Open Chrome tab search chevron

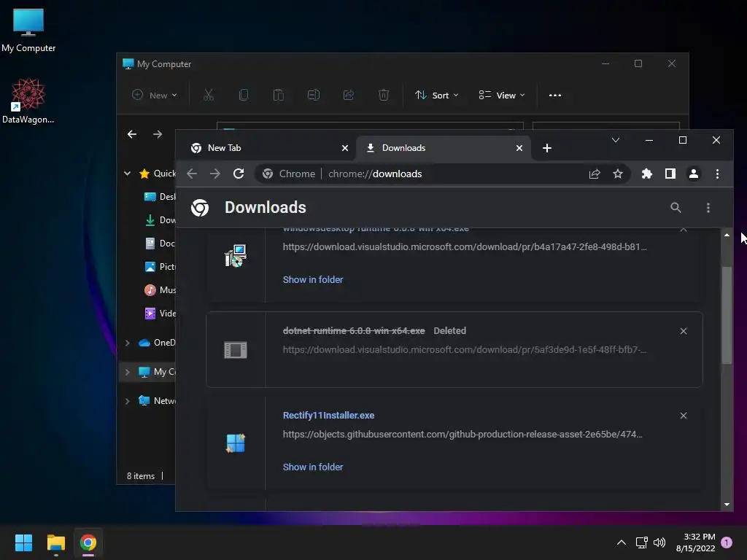(x=616, y=140)
